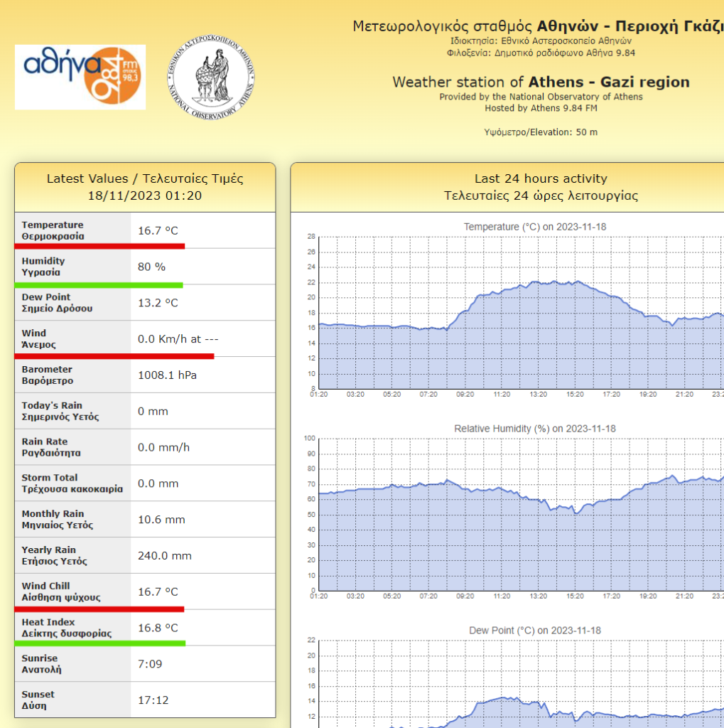
Task: Click the Athina 9.84 FM radio logo
Action: tap(80, 77)
